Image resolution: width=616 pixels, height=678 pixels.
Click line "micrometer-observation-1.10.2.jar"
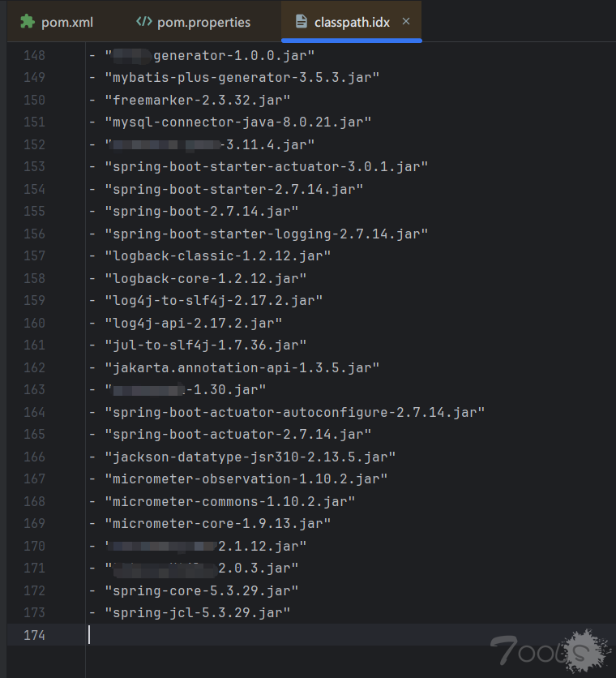point(246,479)
